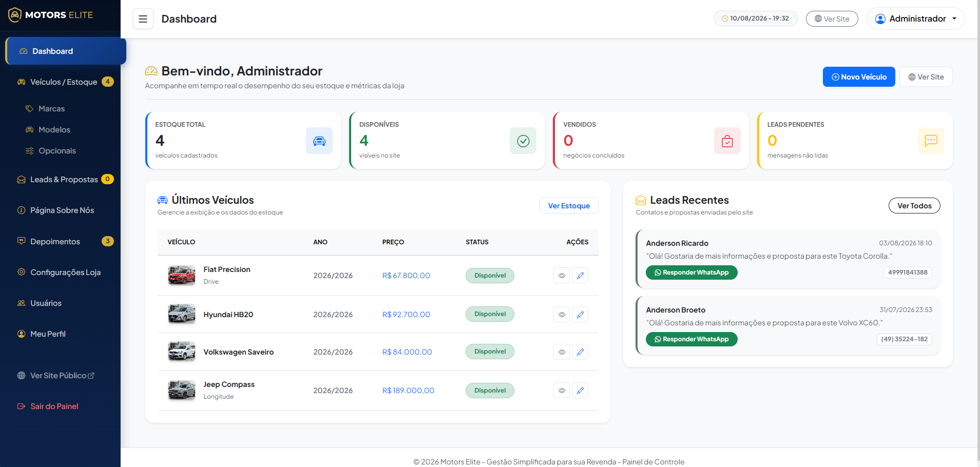Go to Veículos / Estoque in sidebar
The height and width of the screenshot is (467, 980).
(x=65, y=82)
